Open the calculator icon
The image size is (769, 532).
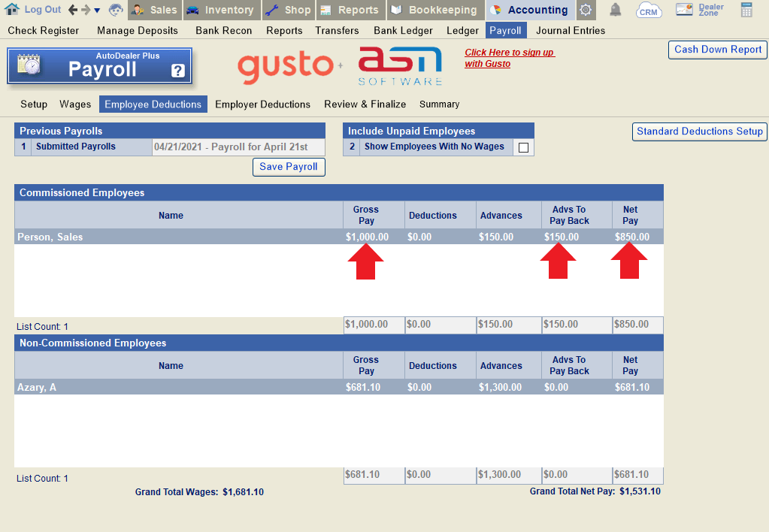746,10
